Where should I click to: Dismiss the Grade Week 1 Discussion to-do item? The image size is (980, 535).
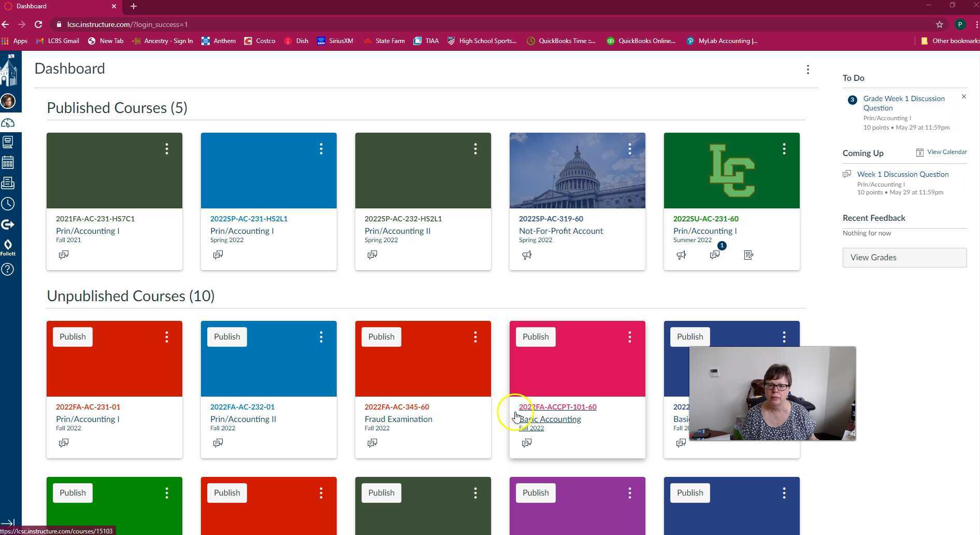point(964,97)
